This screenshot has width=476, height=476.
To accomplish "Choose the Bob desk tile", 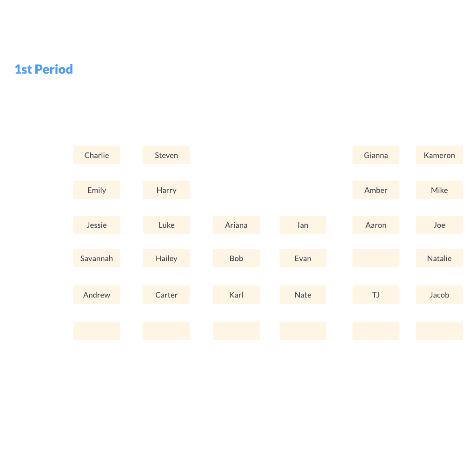I will (x=236, y=258).
